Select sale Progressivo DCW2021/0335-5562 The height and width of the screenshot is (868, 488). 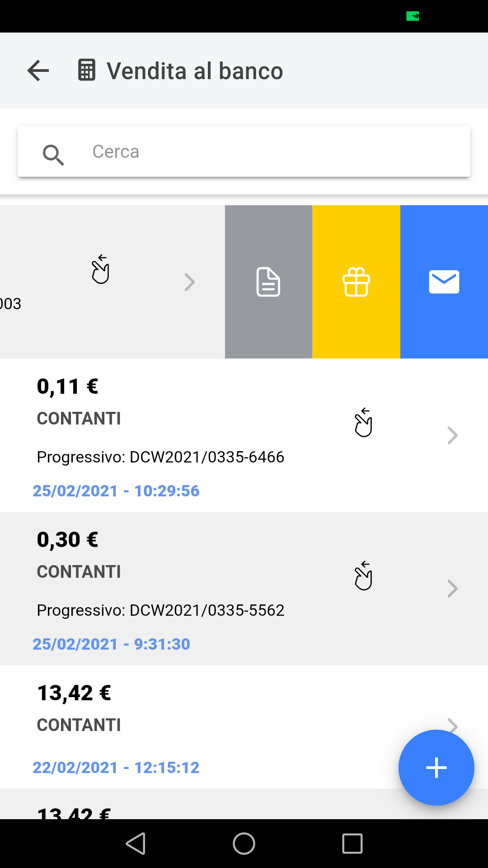click(x=160, y=610)
